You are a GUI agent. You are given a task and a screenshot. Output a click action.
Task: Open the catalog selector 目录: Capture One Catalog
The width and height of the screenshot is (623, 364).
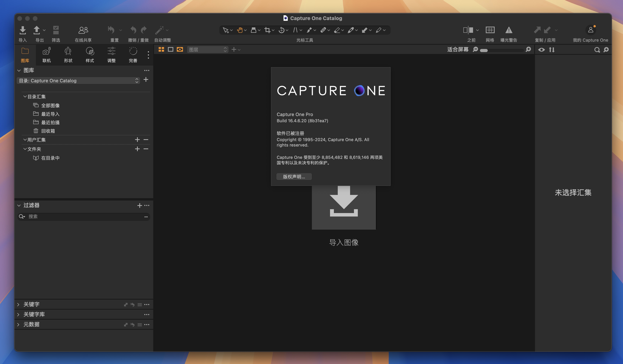[x=78, y=81]
